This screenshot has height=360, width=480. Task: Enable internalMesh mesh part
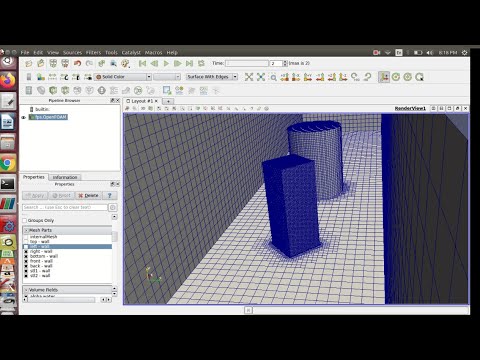click(x=26, y=237)
